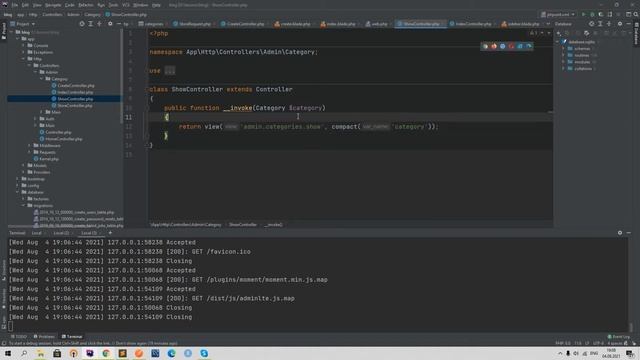Screen dimensions: 640x360
Task: Click __invoke() in editor breadcrumbs
Action: [273, 225]
